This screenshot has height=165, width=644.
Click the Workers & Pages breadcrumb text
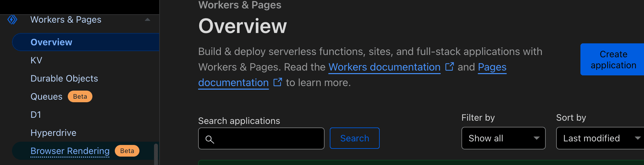point(240,5)
